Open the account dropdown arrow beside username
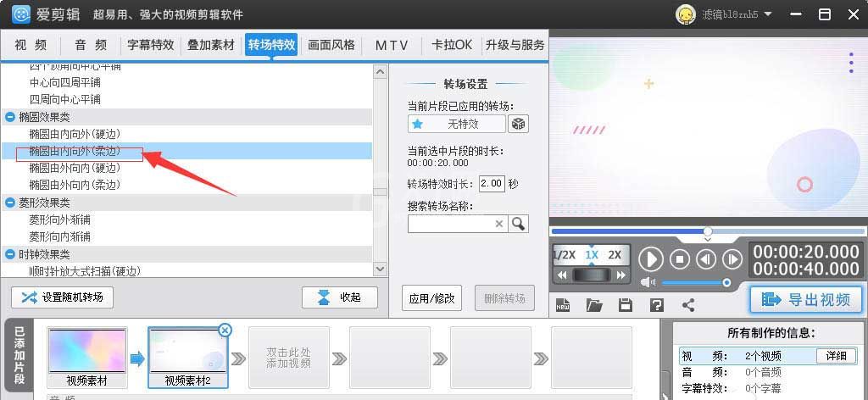This screenshot has height=400, width=868. point(767,14)
